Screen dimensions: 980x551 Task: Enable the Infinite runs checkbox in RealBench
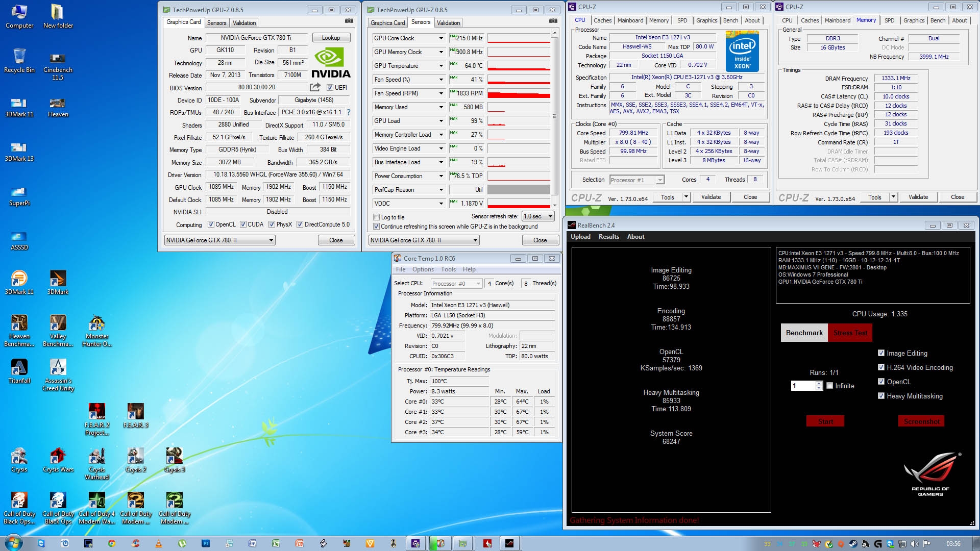(x=830, y=386)
